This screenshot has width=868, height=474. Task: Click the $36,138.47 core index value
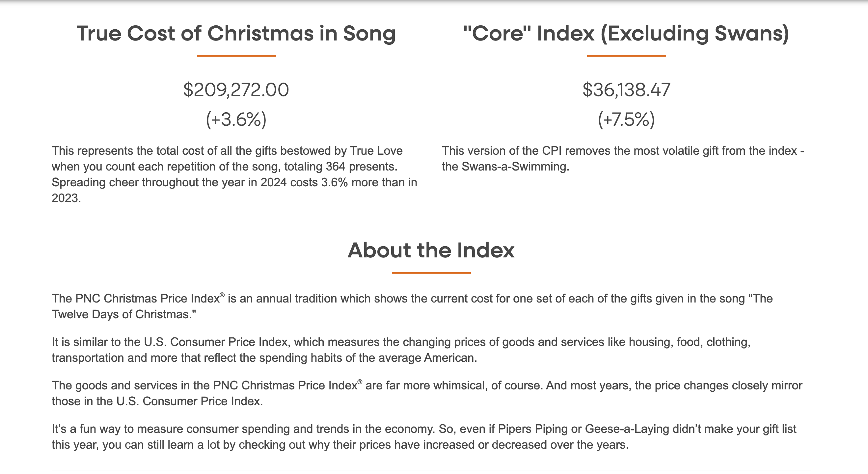(626, 90)
